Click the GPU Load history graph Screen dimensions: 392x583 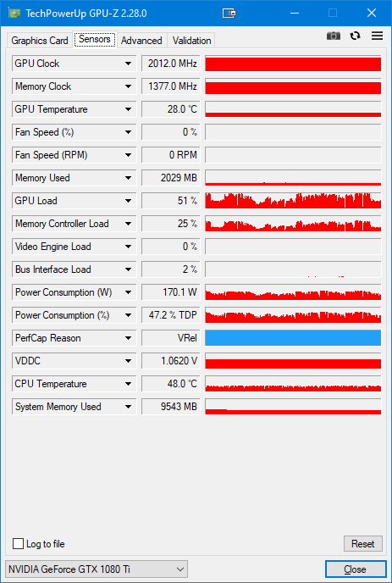293,201
